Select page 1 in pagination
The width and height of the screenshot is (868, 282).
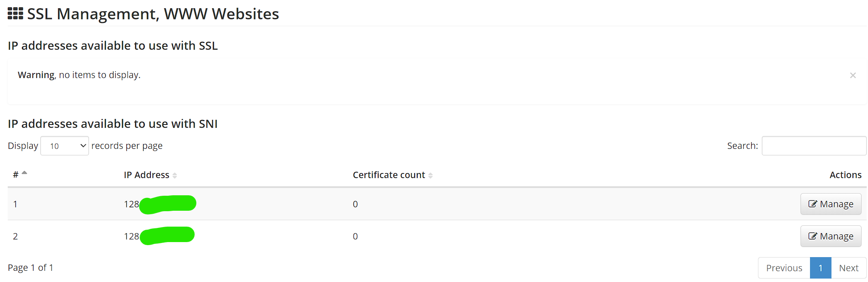[x=820, y=268]
